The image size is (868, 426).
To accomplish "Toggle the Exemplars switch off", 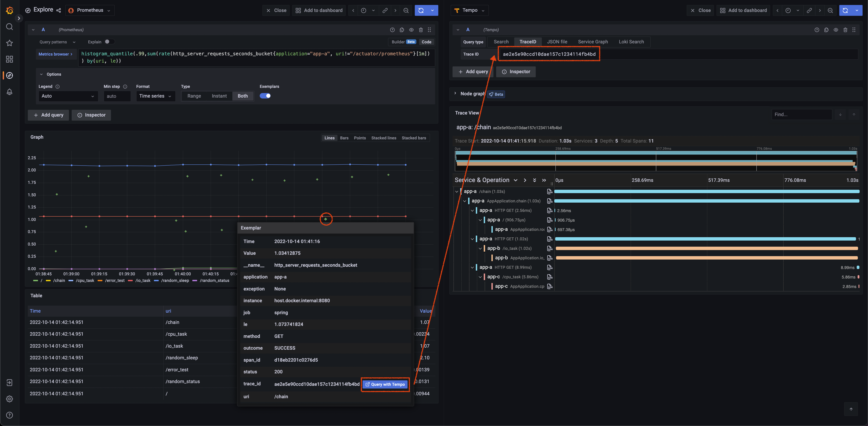I will tap(265, 96).
